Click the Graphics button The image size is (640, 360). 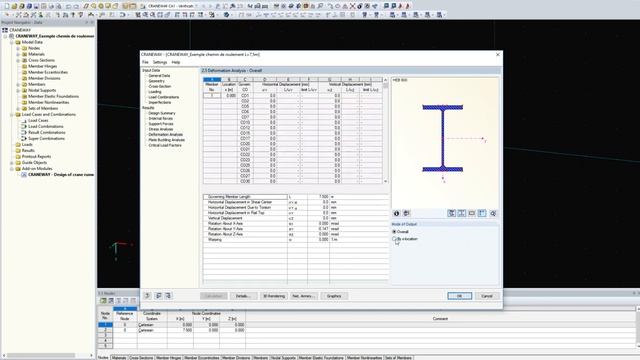(334, 296)
